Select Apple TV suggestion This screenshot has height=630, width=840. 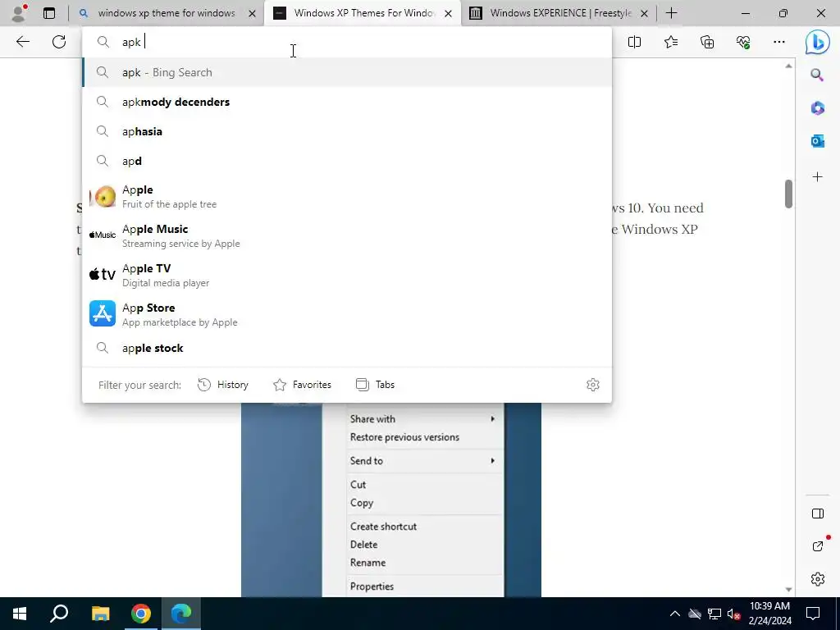[347, 275]
